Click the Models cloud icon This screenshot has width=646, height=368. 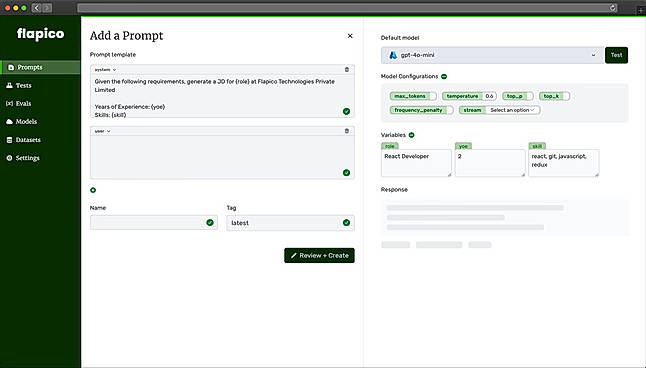coord(9,122)
